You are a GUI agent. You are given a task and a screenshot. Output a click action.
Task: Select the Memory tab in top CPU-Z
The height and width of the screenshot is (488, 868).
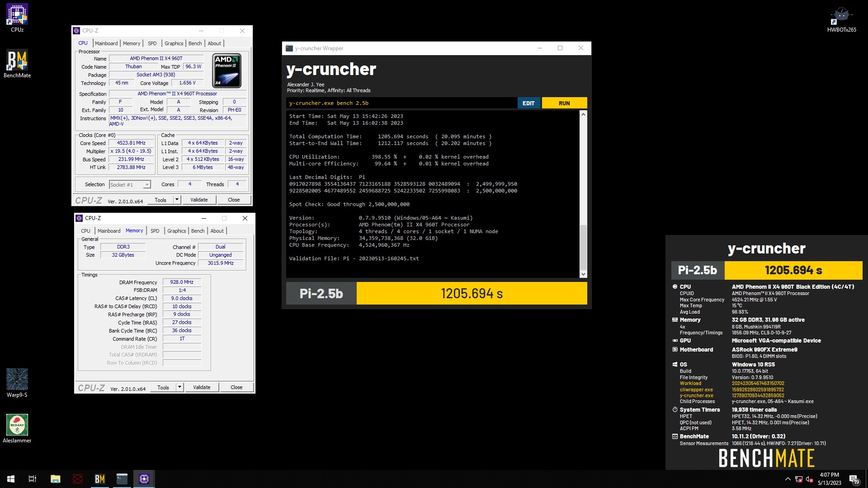[x=132, y=43]
